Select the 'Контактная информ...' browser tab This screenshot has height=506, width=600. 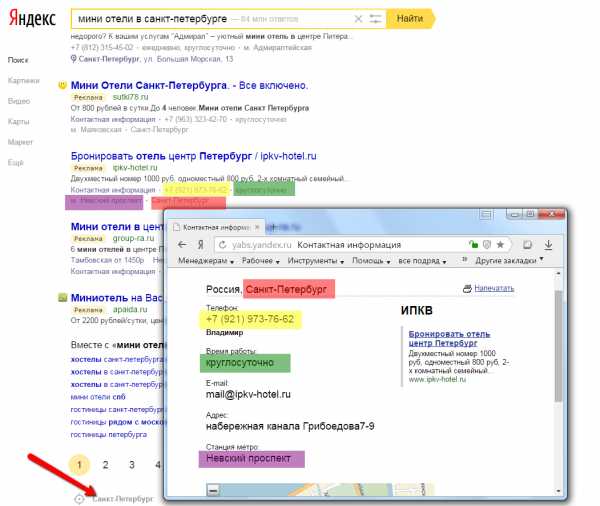point(216,227)
